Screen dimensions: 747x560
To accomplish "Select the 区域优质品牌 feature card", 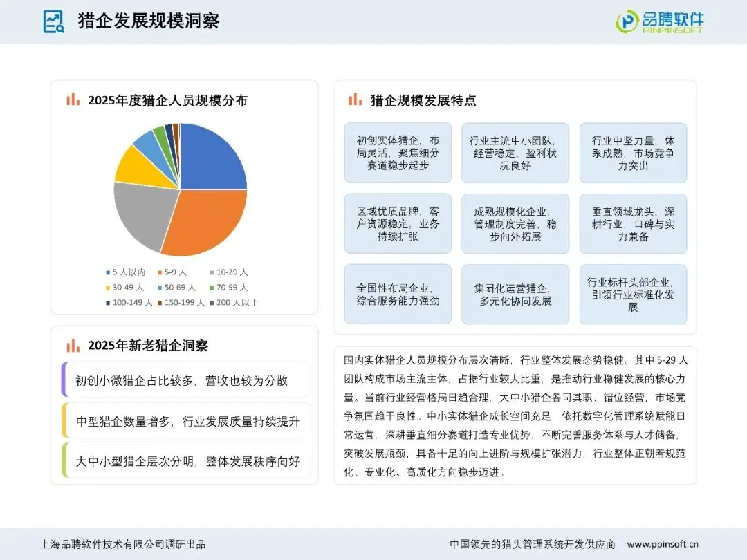I will [x=398, y=223].
